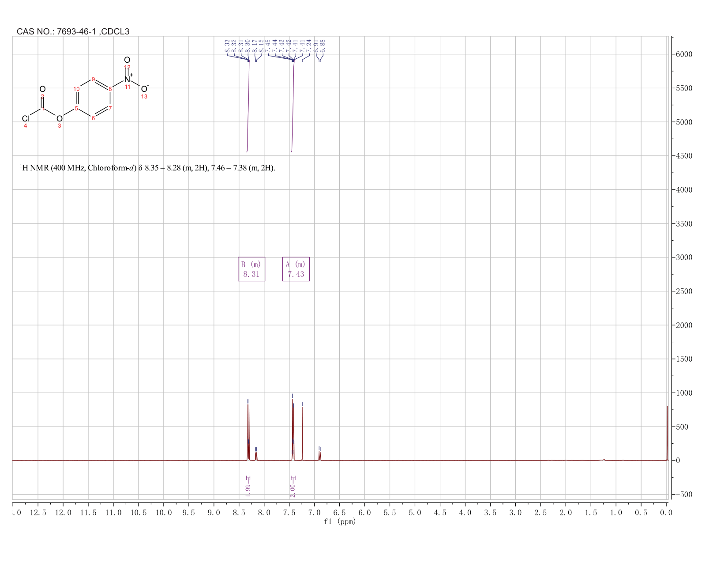Click the x-axis tick label "4.5"
Image resolution: width=728 pixels, height=563 pixels.
point(440,513)
